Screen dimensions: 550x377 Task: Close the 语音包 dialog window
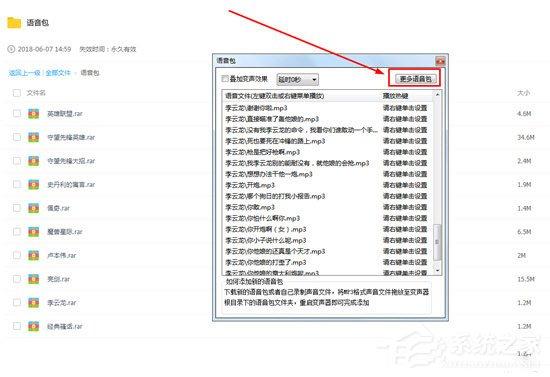(440, 61)
